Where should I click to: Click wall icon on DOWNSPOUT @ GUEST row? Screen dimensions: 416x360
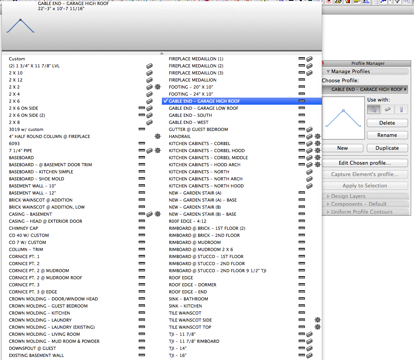142,348
